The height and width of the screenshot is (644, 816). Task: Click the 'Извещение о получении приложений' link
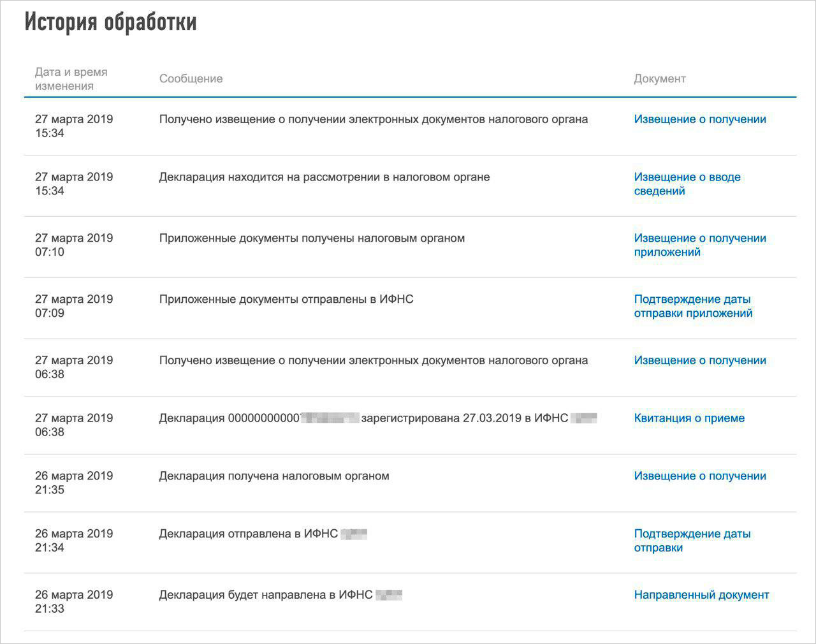click(699, 245)
